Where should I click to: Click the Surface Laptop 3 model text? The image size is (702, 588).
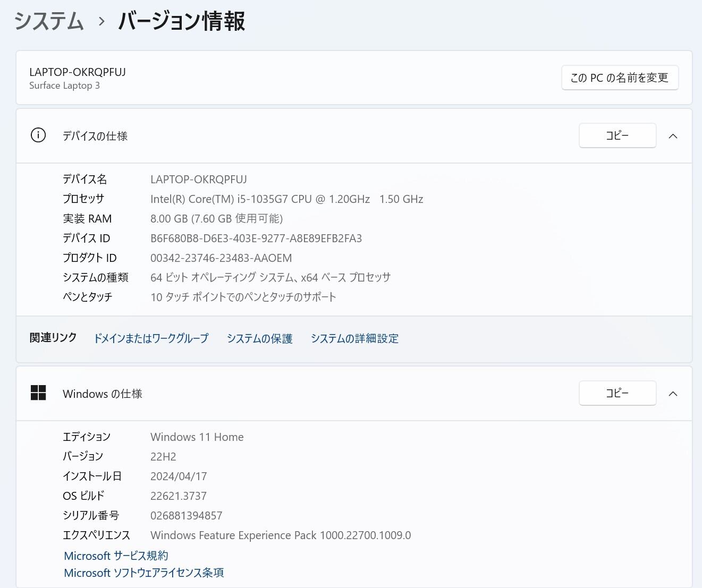[x=64, y=86]
